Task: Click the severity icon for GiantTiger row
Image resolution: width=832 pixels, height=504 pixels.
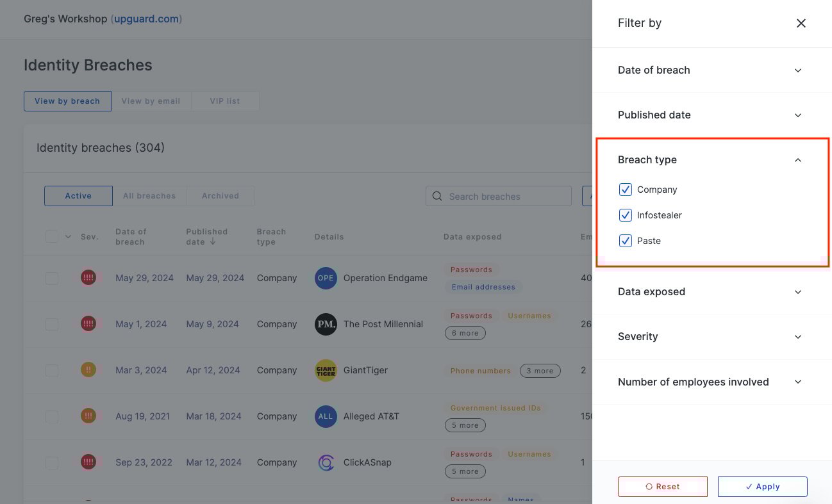Action: coord(89,370)
